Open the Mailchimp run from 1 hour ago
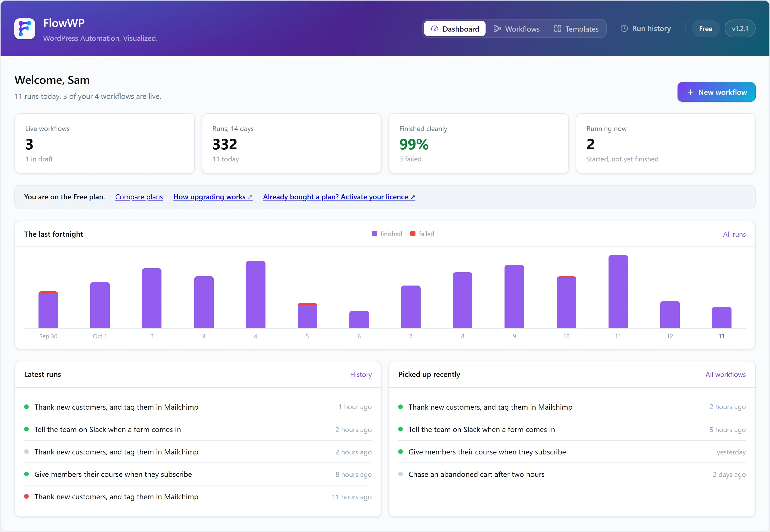770x532 pixels. (x=198, y=407)
